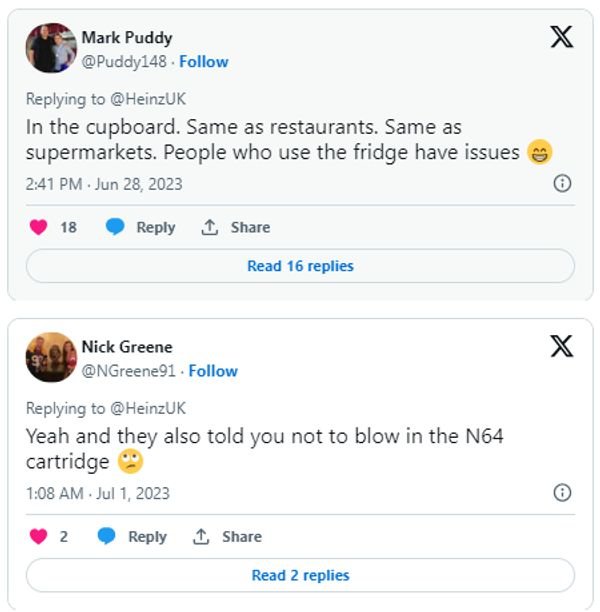
Task: Expand Read 2 replies
Action: point(300,575)
